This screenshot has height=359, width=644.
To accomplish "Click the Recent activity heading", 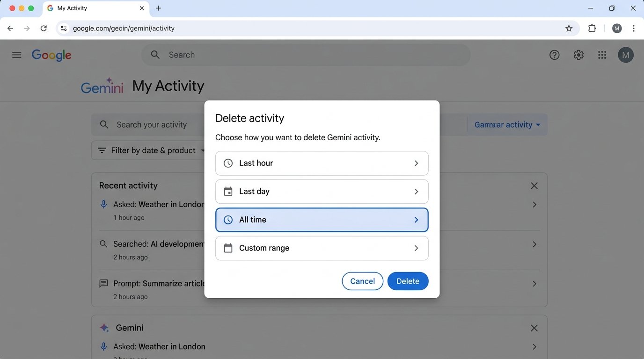I will click(x=128, y=186).
